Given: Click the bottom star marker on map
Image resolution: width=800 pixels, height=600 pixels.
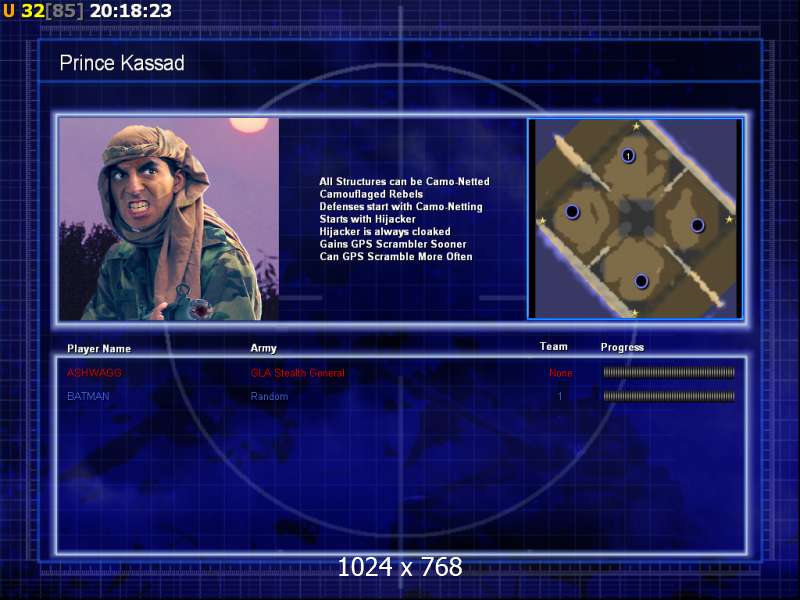Looking at the screenshot, I should (635, 312).
